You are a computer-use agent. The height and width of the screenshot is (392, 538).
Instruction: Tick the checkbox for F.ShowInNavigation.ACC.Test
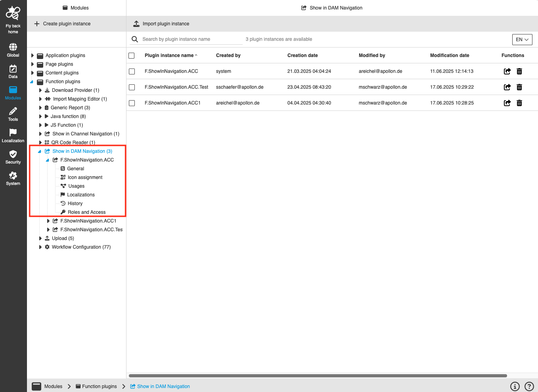[132, 87]
